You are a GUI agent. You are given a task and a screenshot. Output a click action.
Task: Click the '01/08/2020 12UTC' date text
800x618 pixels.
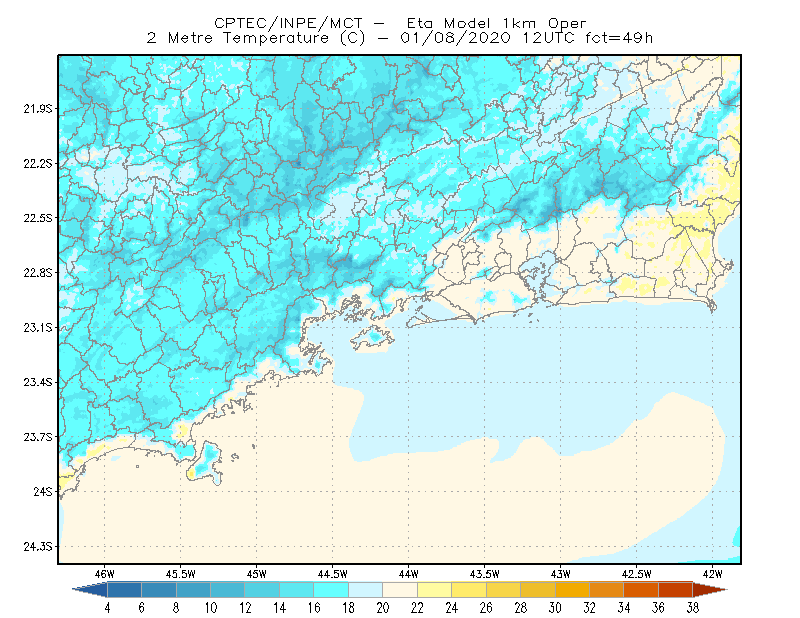tap(487, 38)
